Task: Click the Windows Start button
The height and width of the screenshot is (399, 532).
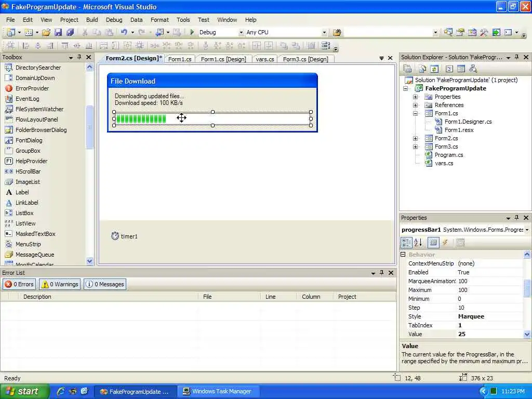Action: (x=24, y=391)
